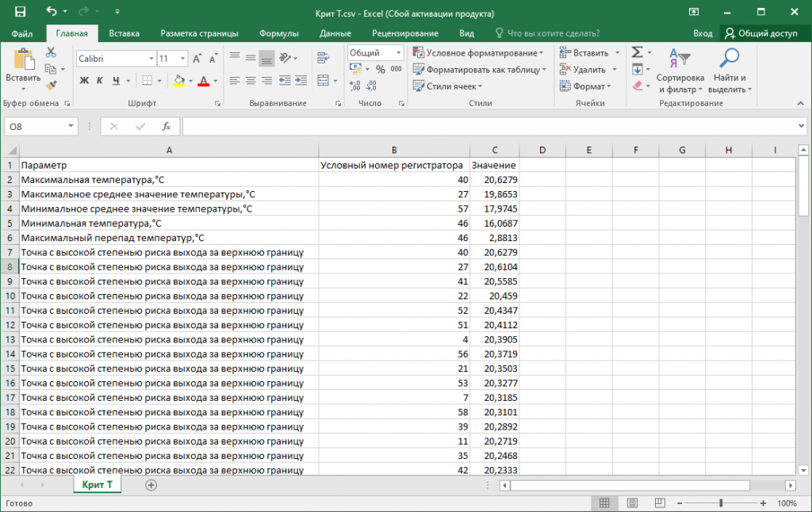The width and height of the screenshot is (812, 512).
Task: Expand the Name Box dropdown
Action: tap(71, 126)
